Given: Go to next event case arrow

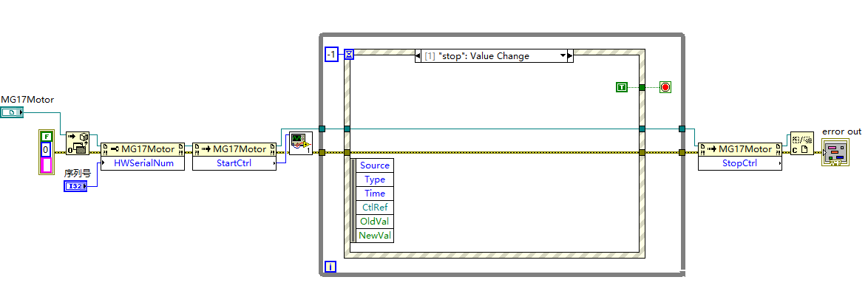Looking at the screenshot, I should (571, 56).
